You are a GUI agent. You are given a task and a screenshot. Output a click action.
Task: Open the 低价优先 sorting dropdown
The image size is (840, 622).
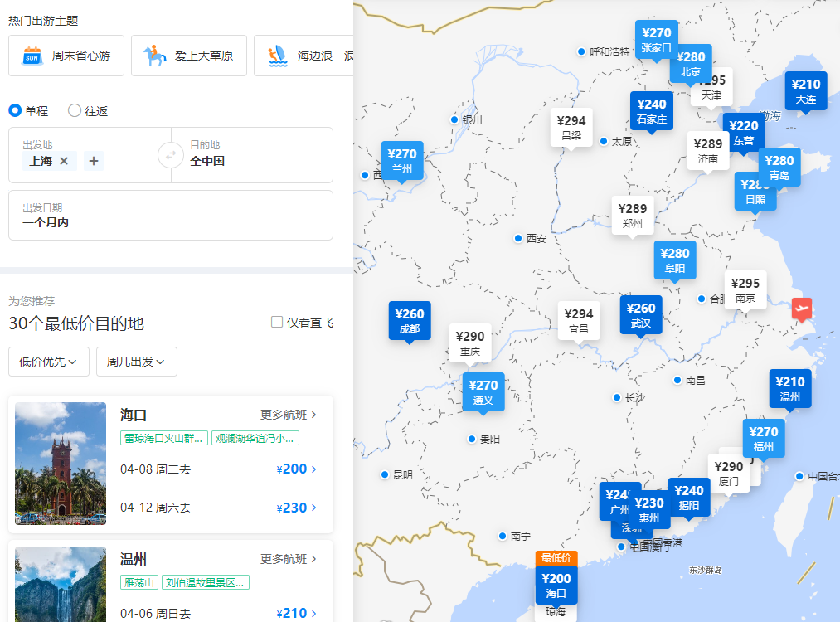point(48,362)
